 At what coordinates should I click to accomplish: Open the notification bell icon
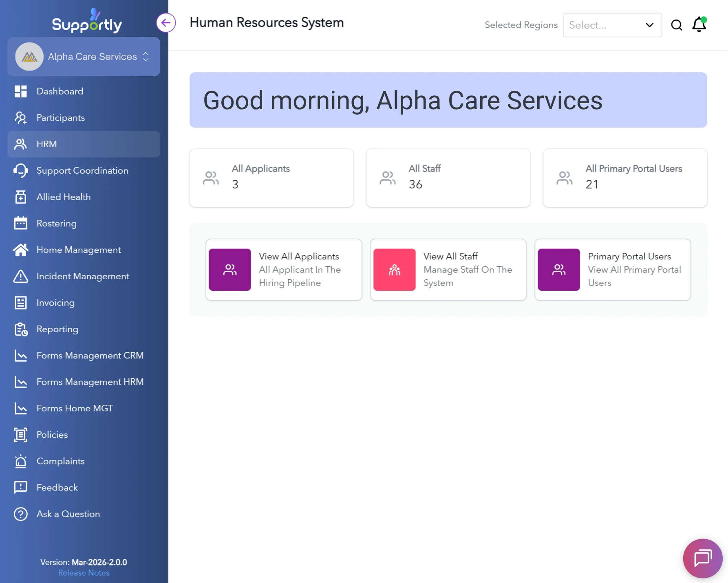698,25
